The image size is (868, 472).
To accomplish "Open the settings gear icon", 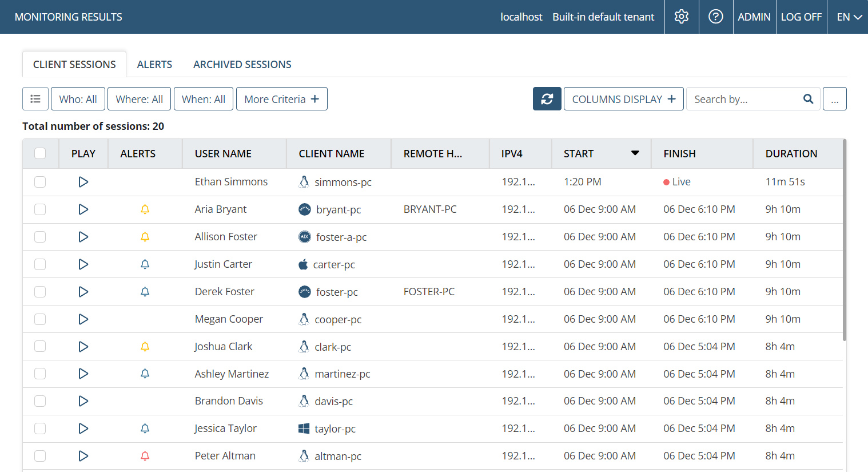I will pos(681,17).
